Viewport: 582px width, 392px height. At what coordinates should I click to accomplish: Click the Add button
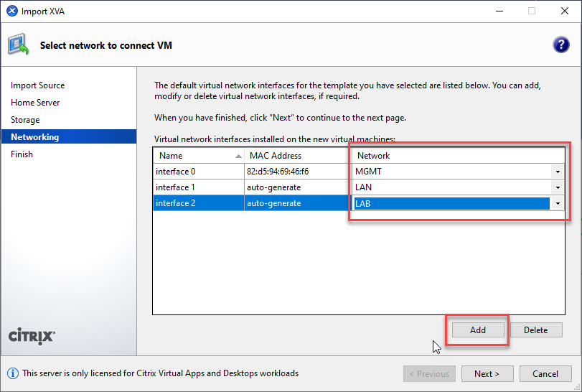[x=477, y=330]
